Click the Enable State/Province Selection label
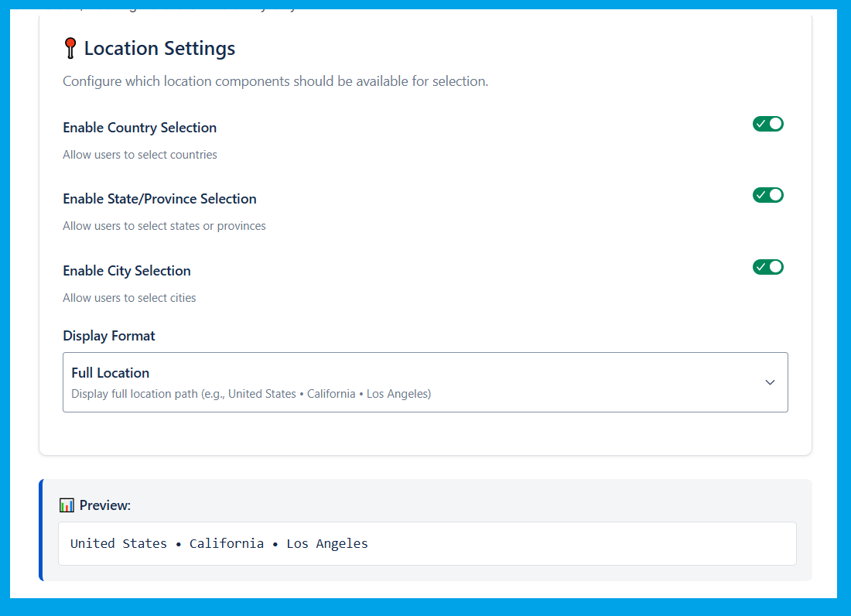Screen dimensions: 851x616 coord(159,199)
